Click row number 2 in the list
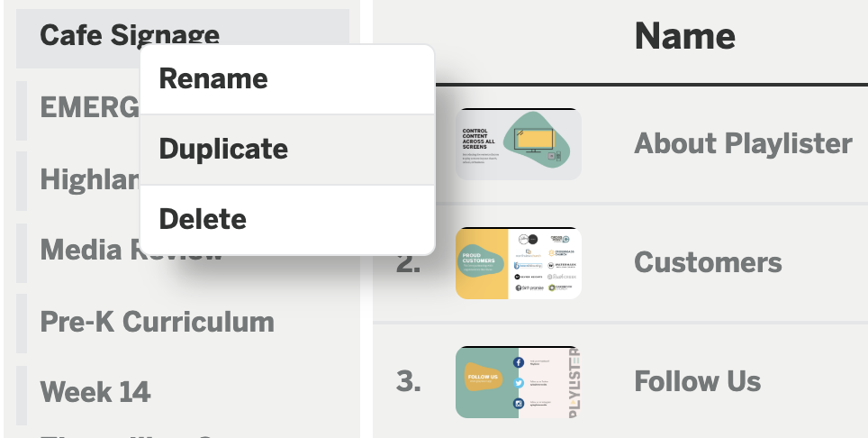This screenshot has height=438, width=868. pos(408,264)
